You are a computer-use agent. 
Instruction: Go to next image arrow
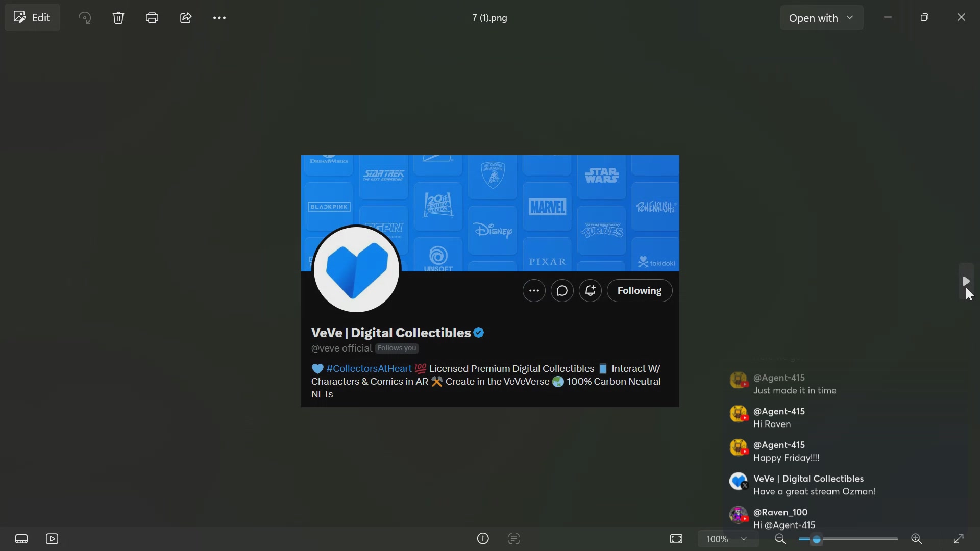(x=966, y=281)
